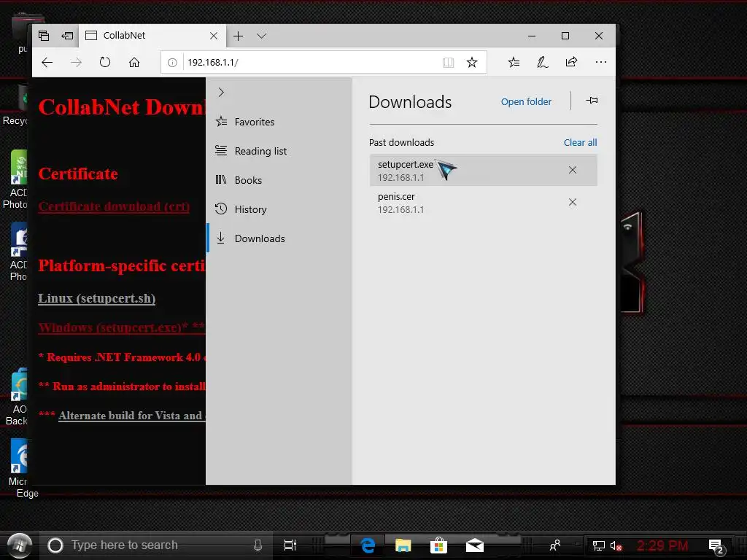Click the 2:29 PM clock
The image size is (747, 560).
point(662,545)
